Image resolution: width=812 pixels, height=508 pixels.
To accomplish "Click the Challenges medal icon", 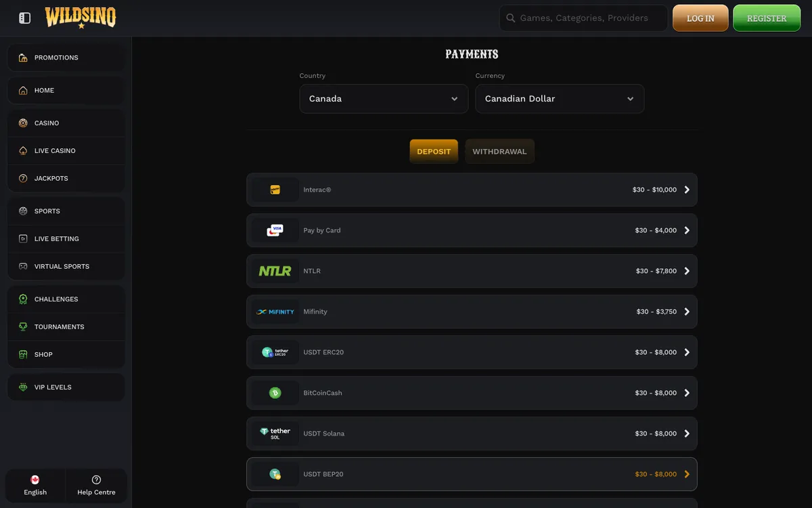I will click(23, 299).
